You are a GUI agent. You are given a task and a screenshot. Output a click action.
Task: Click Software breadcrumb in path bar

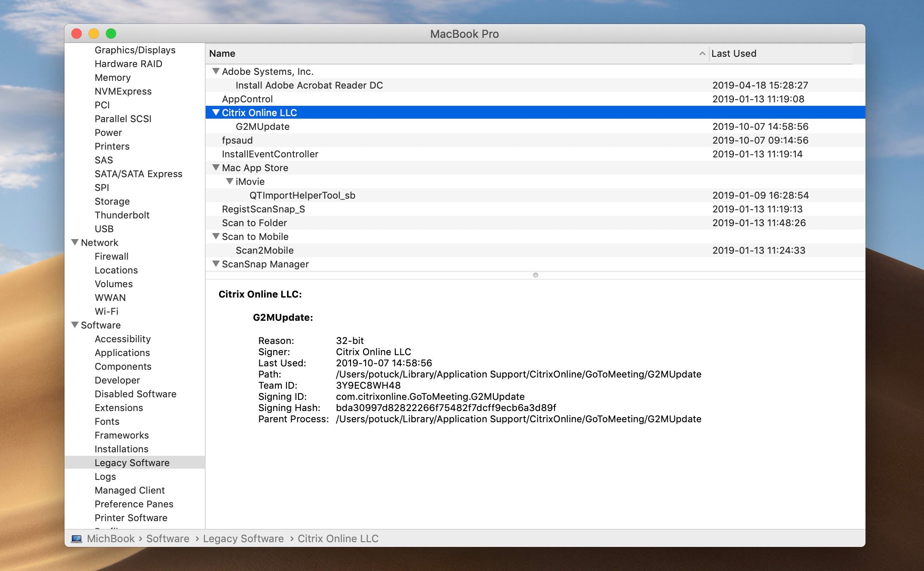tap(168, 539)
